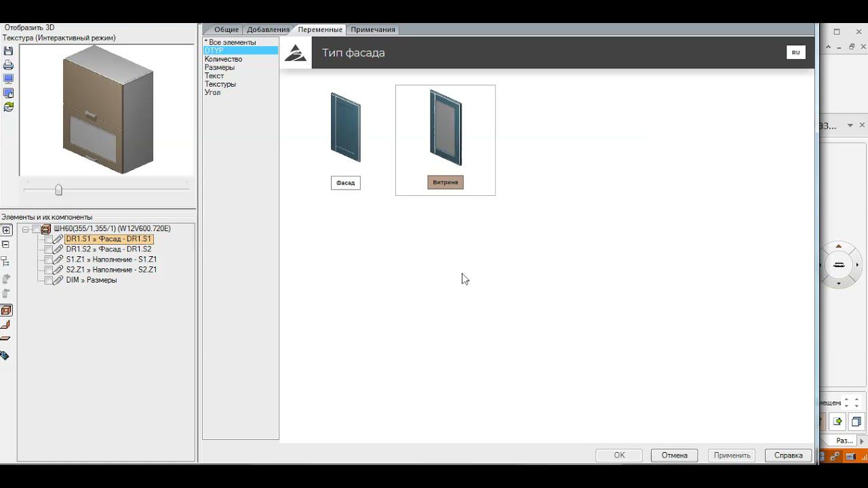Image resolution: width=868 pixels, height=488 pixels.
Task: Click the 3D cabinet preview image
Action: click(x=107, y=110)
